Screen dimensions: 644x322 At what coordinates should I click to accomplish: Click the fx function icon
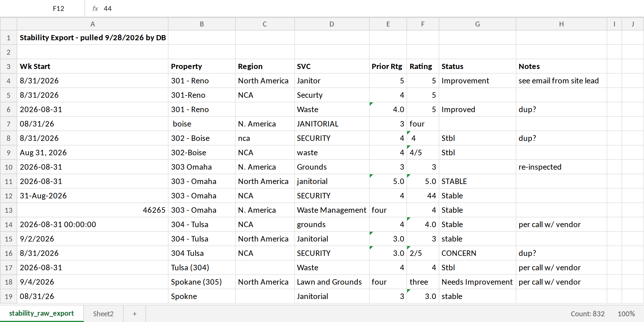click(95, 9)
